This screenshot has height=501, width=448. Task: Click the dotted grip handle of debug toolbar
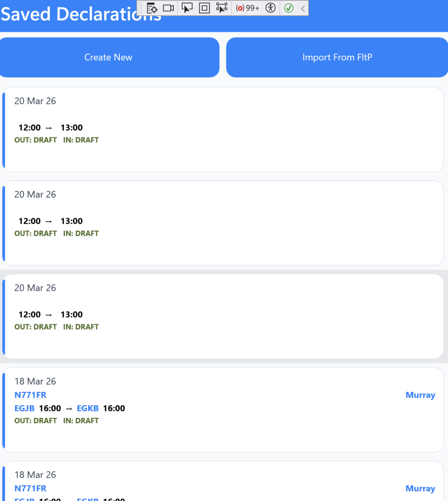point(141,8)
